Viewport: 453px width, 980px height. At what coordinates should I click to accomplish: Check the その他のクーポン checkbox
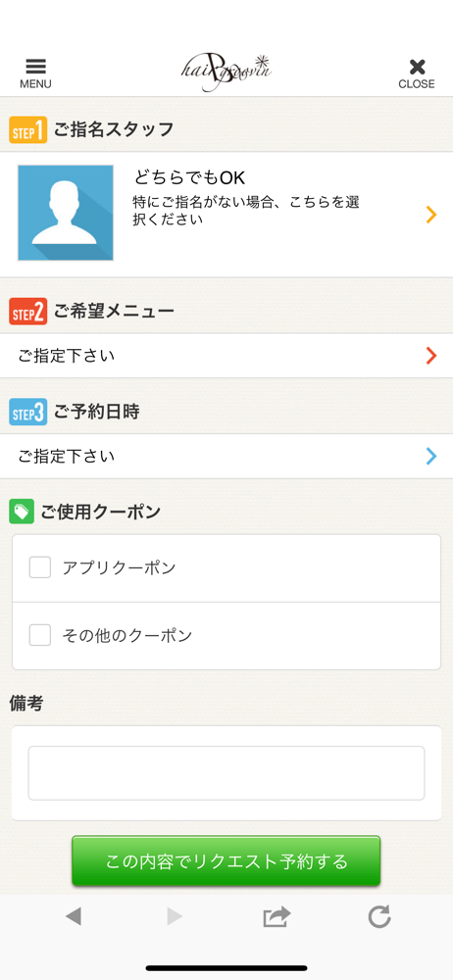tap(40, 635)
